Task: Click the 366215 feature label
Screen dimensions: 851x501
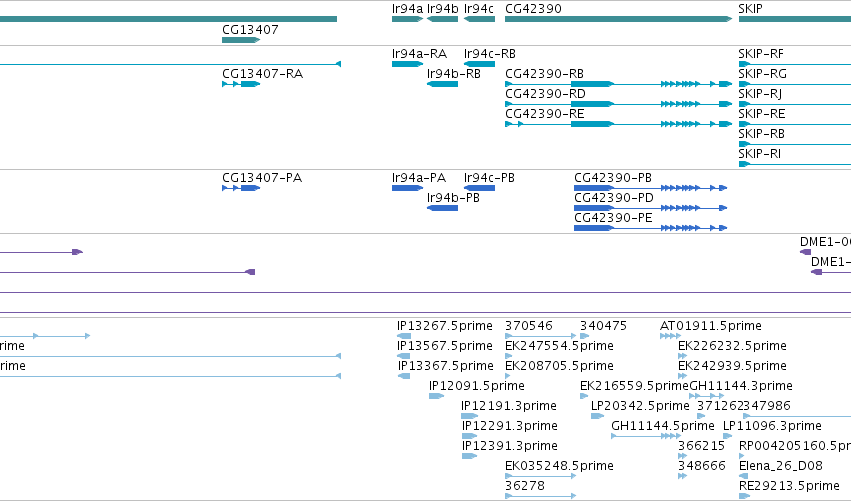Action: 701,446
